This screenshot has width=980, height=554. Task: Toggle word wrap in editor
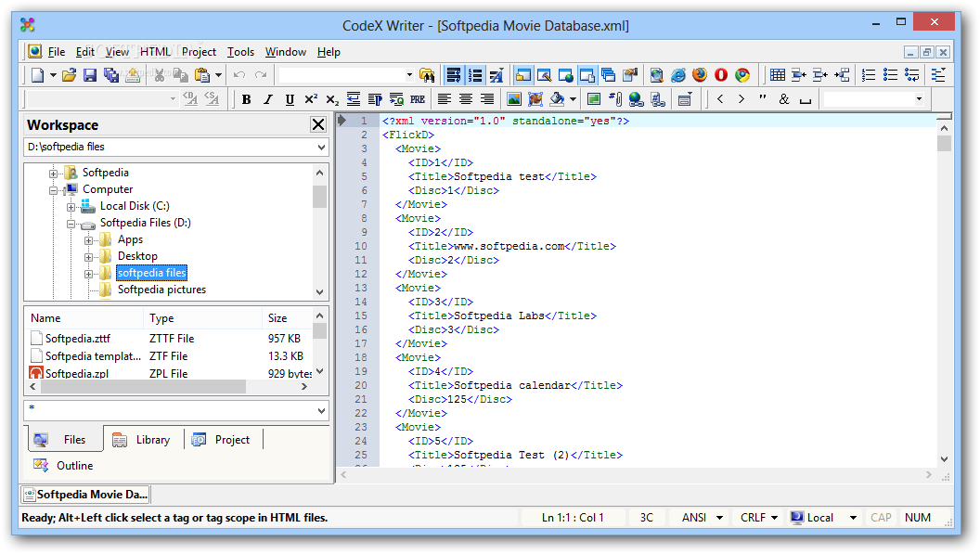454,76
